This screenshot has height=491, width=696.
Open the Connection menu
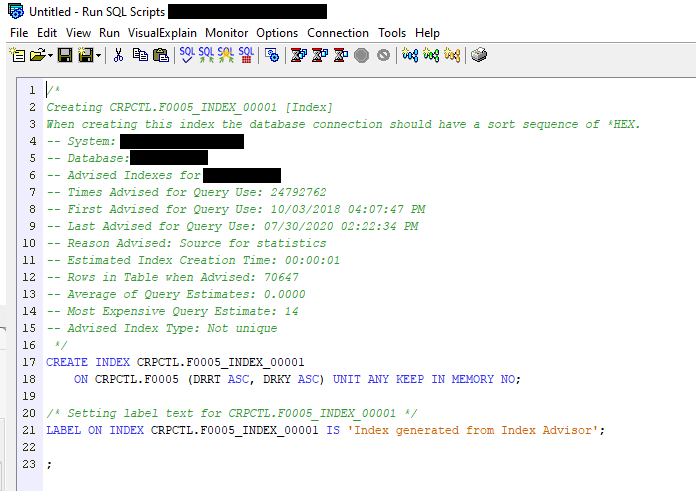(338, 33)
